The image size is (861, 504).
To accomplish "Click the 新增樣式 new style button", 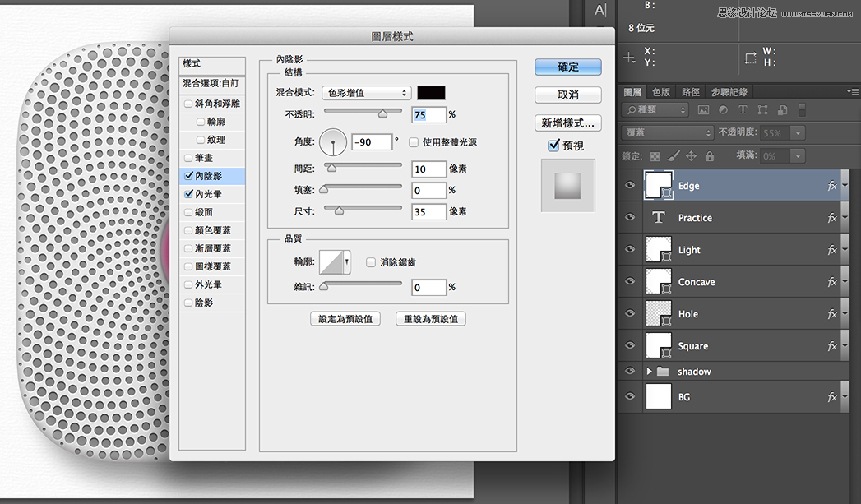I will click(x=568, y=123).
